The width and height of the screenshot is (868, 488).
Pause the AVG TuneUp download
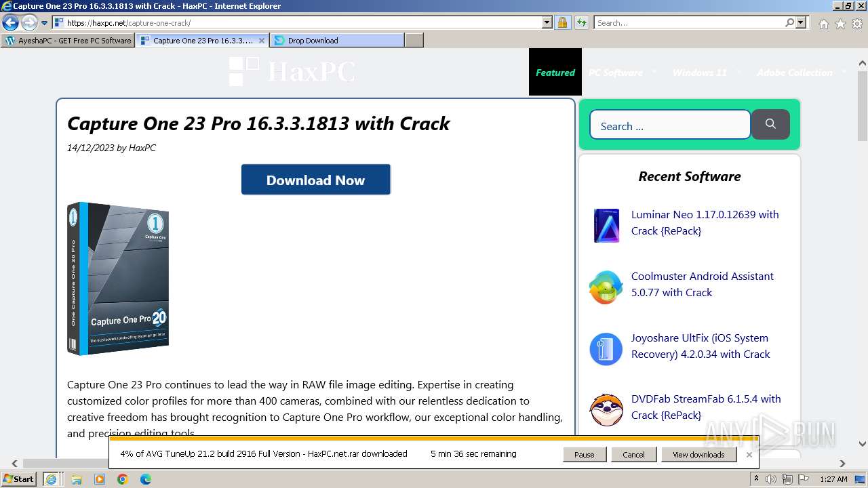click(x=585, y=455)
